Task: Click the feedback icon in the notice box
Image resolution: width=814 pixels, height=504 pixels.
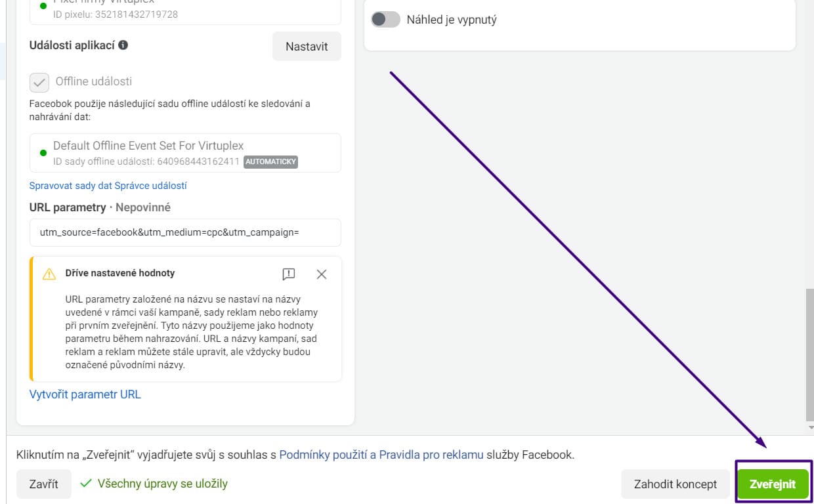Action: click(x=288, y=274)
